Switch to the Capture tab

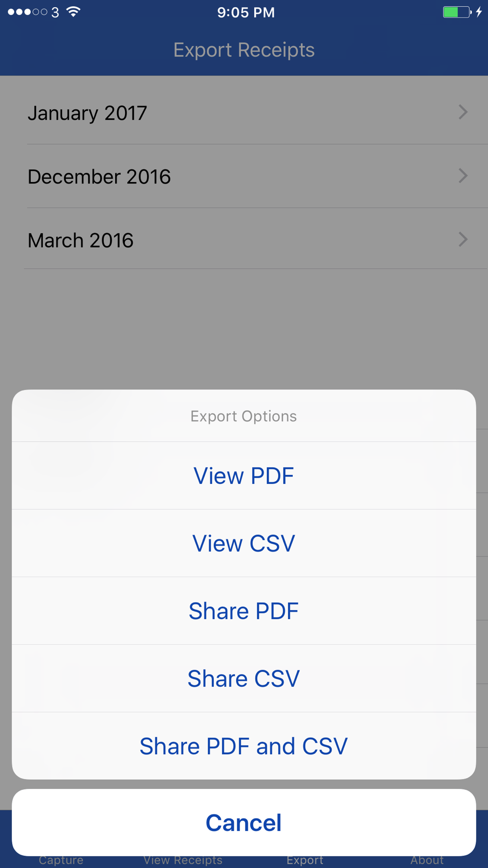(61, 860)
